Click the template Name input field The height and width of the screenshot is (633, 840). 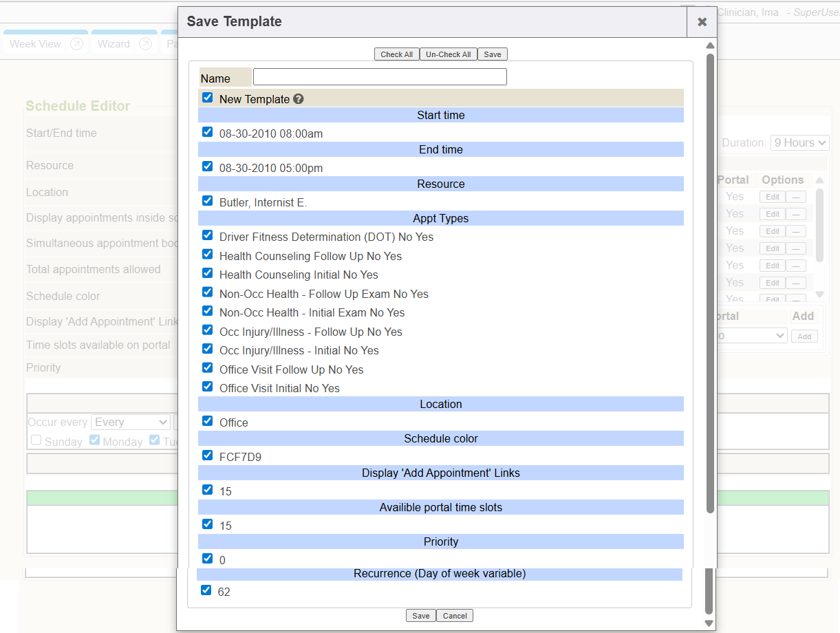(x=380, y=77)
